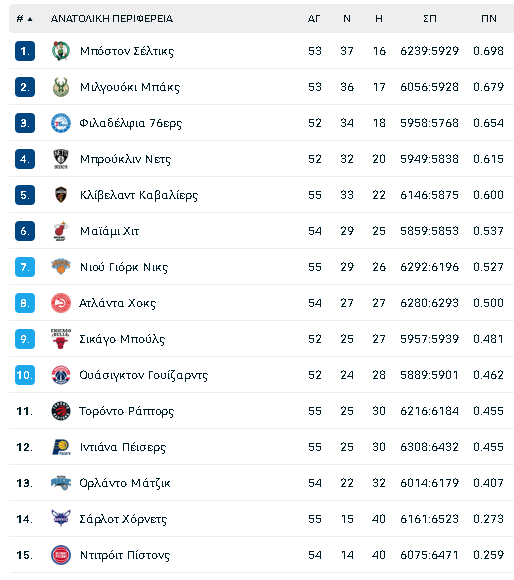Click the Detroit Pistons logo

pos(61,555)
